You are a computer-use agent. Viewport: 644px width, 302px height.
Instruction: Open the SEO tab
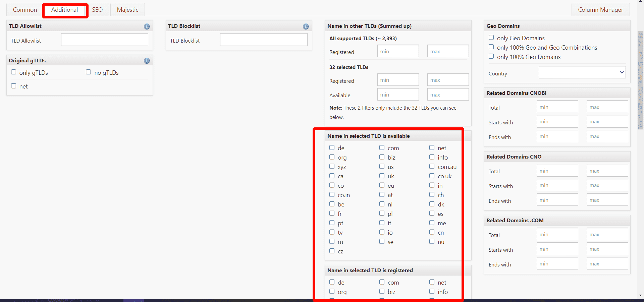[x=97, y=10]
